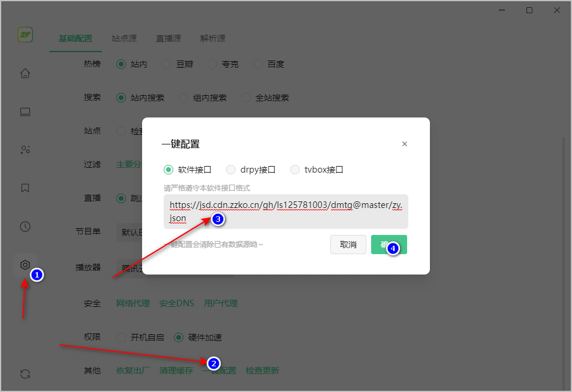Open the analysis sidebar icon below TV
Image resolution: width=572 pixels, height=392 pixels.
(25, 150)
